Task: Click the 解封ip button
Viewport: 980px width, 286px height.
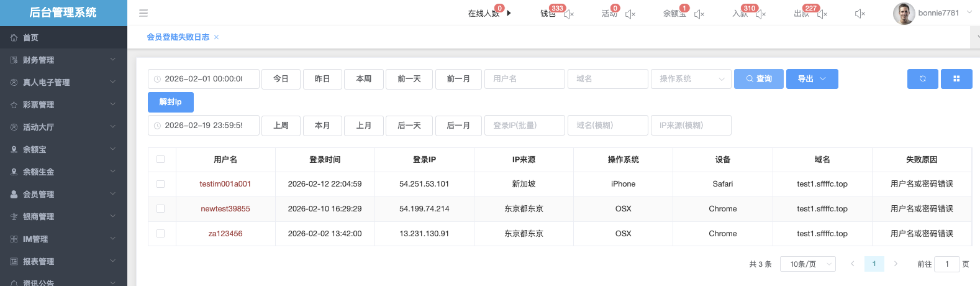Action: (170, 102)
